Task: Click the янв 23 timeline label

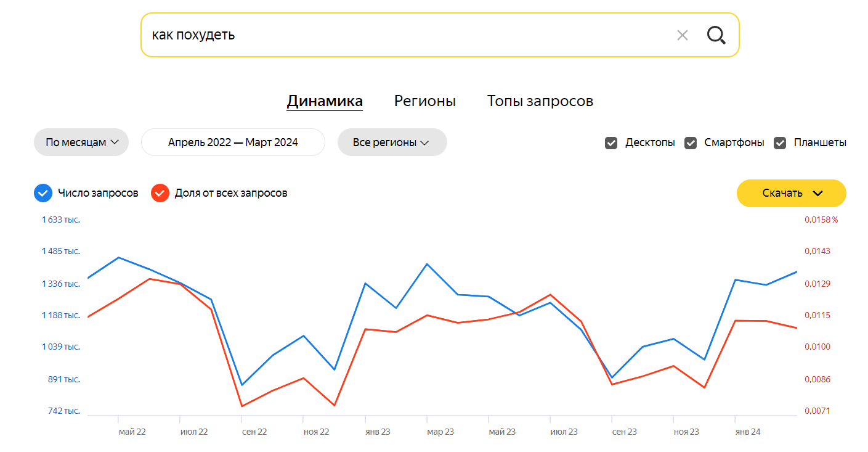Action: click(378, 432)
